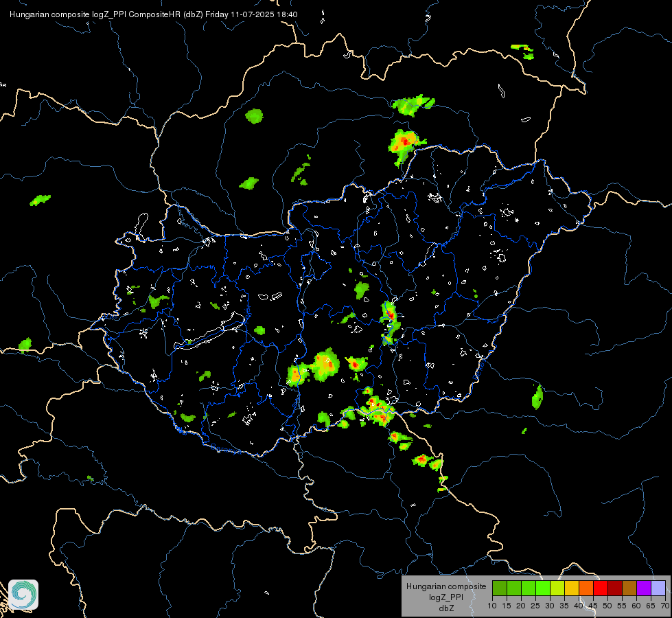Click the '15' legend scale value
The width and height of the screenshot is (672, 618).
point(507,606)
